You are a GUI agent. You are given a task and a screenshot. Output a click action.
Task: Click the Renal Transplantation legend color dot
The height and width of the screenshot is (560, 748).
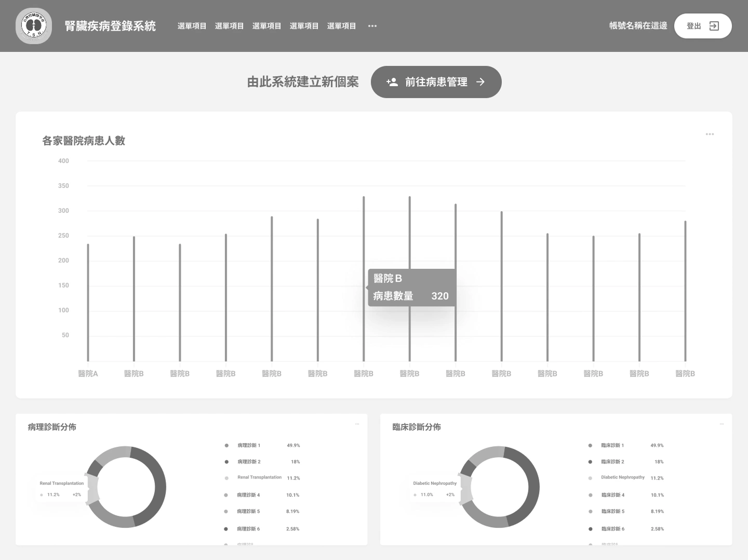pos(226,478)
